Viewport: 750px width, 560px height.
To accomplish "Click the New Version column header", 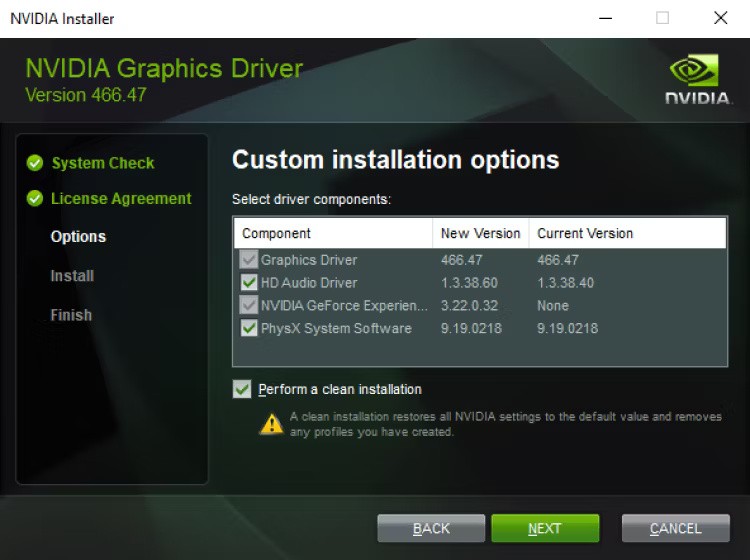I will (x=480, y=233).
